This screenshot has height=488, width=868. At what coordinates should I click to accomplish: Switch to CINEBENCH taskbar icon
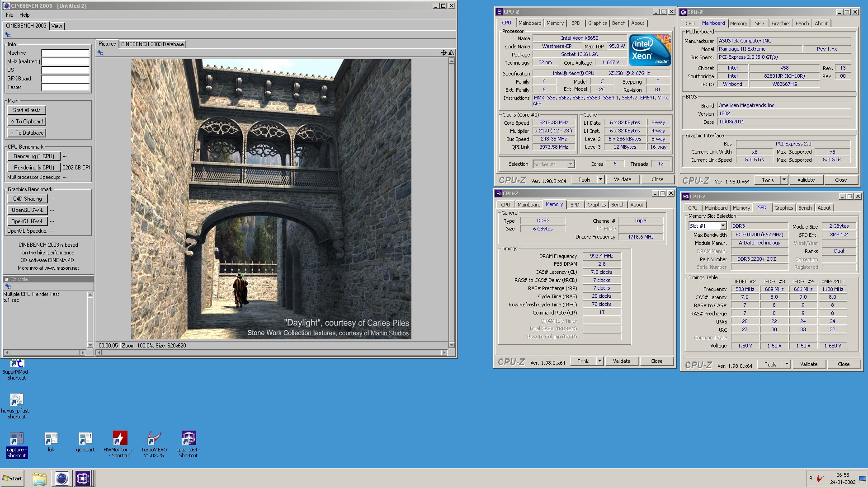coord(61,479)
